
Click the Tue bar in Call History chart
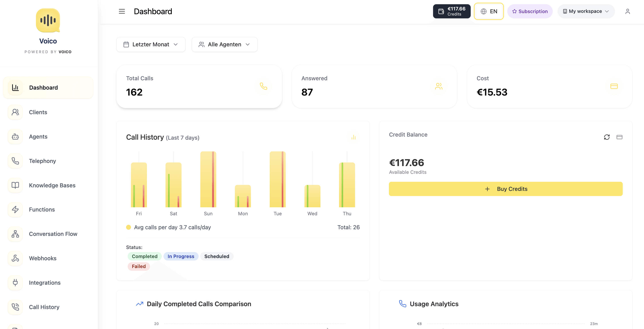277,179
